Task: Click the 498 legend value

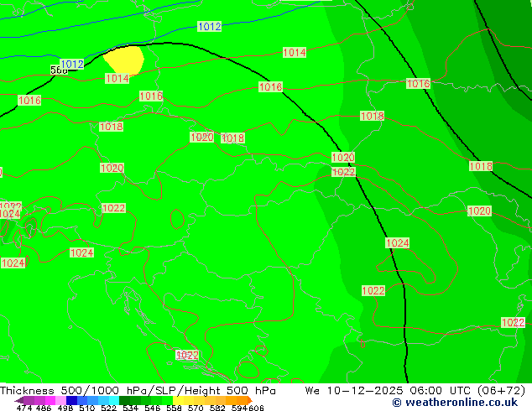Action: tap(65, 408)
